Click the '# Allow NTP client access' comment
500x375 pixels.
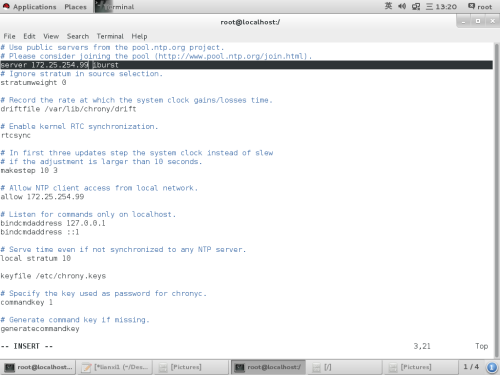99,188
